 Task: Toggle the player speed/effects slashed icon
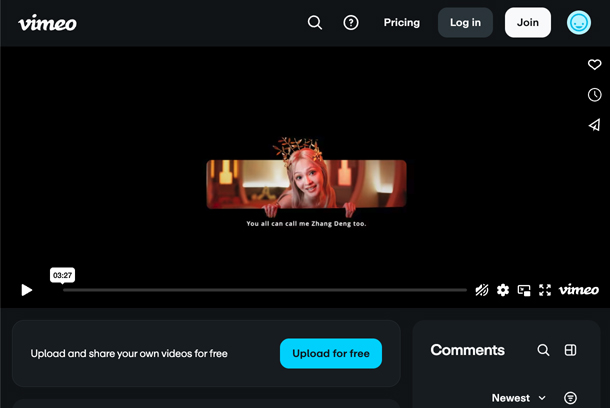[482, 290]
